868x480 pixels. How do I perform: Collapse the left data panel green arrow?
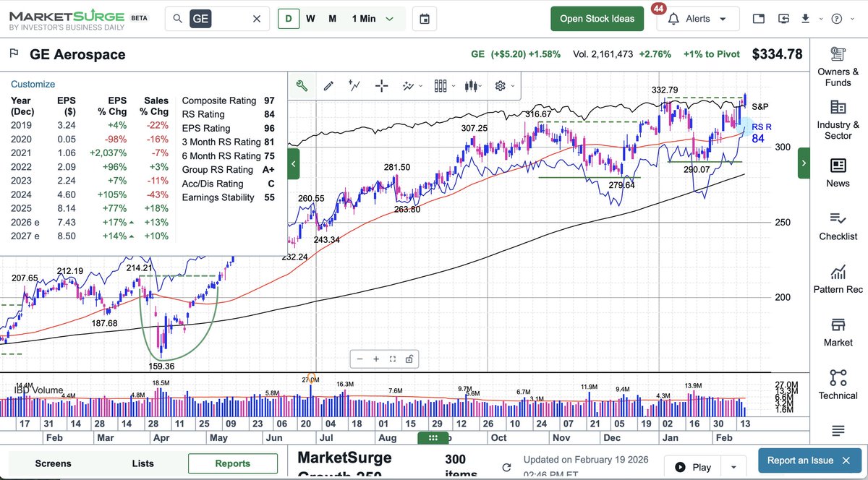pyautogui.click(x=293, y=164)
